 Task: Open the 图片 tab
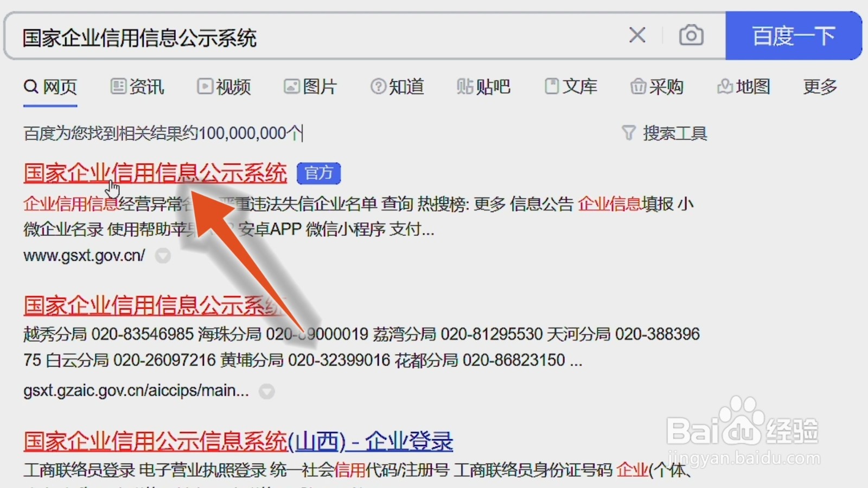point(310,87)
